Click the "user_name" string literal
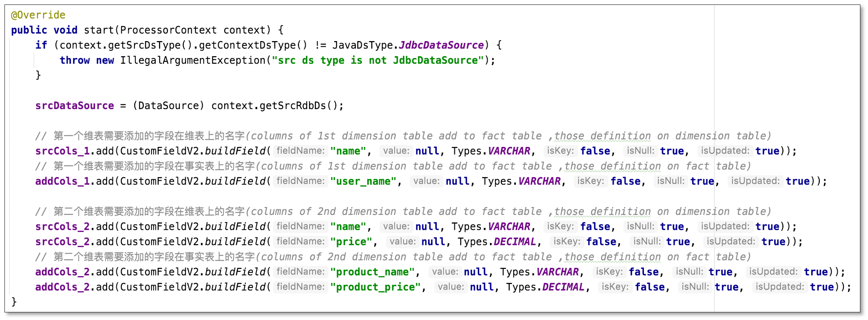Screen dimensions: 868x320 (x=363, y=181)
